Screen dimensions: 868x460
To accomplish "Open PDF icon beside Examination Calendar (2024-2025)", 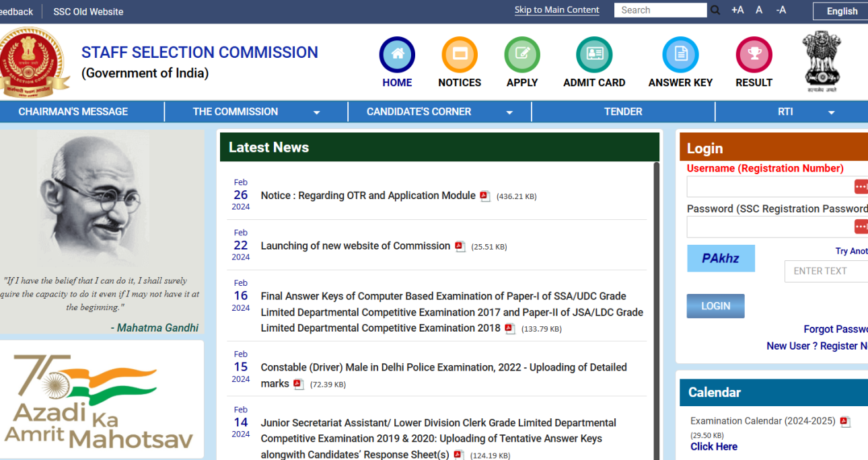I will pos(845,422).
